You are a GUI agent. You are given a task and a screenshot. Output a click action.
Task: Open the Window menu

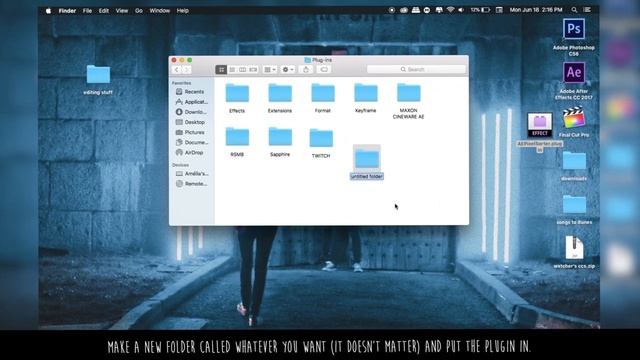point(160,11)
